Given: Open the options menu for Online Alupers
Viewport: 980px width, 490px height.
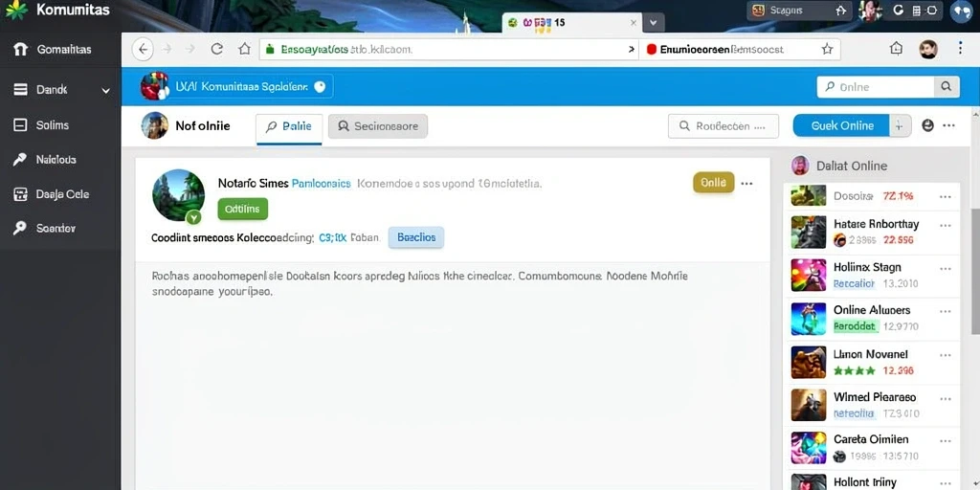Looking at the screenshot, I should click(945, 311).
